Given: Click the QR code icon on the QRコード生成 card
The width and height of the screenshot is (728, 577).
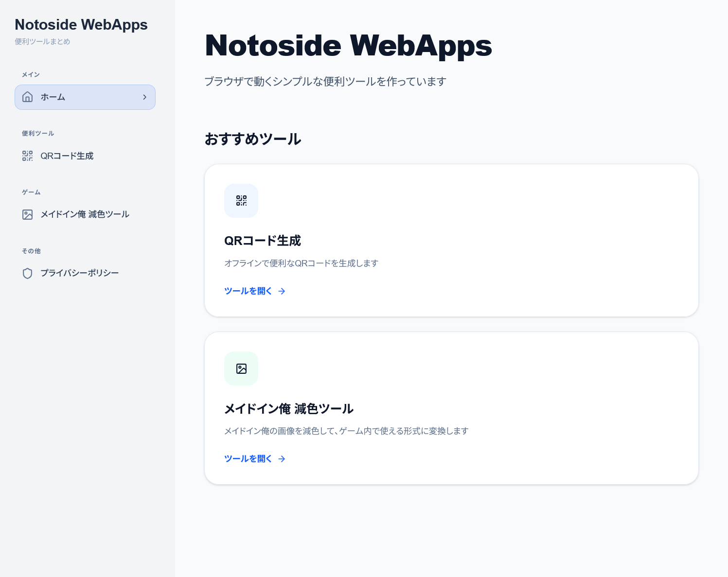Looking at the screenshot, I should [241, 201].
